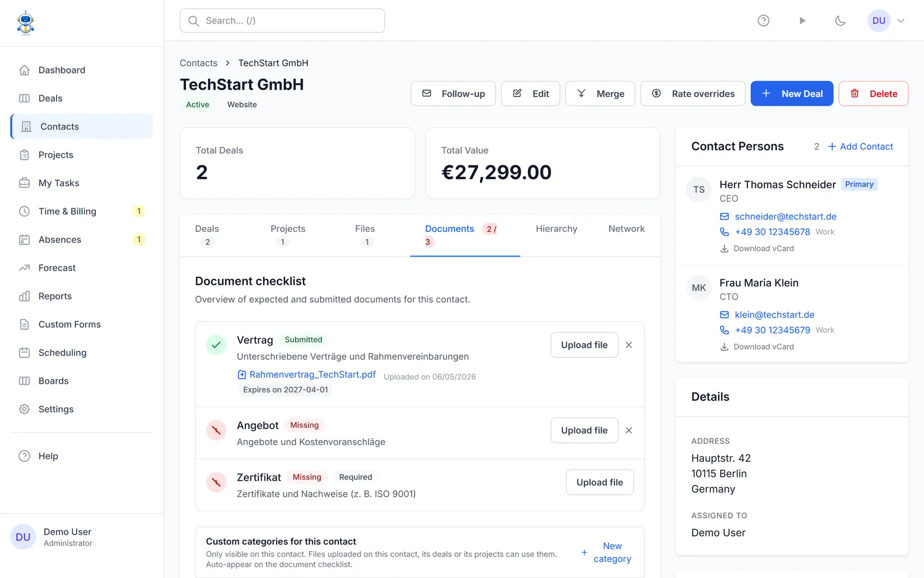Image resolution: width=924 pixels, height=578 pixels.
Task: Select the Documents tab
Action: coord(465,235)
